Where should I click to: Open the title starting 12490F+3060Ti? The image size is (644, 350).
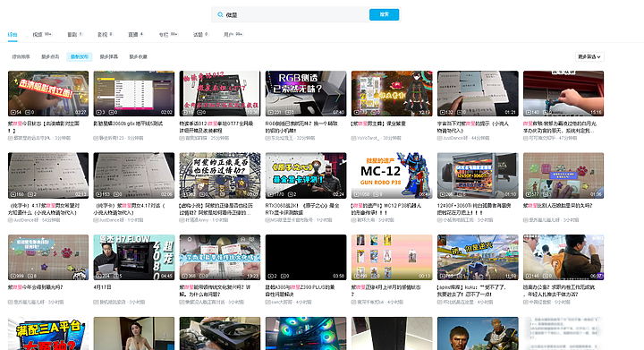pyautogui.click(x=474, y=209)
